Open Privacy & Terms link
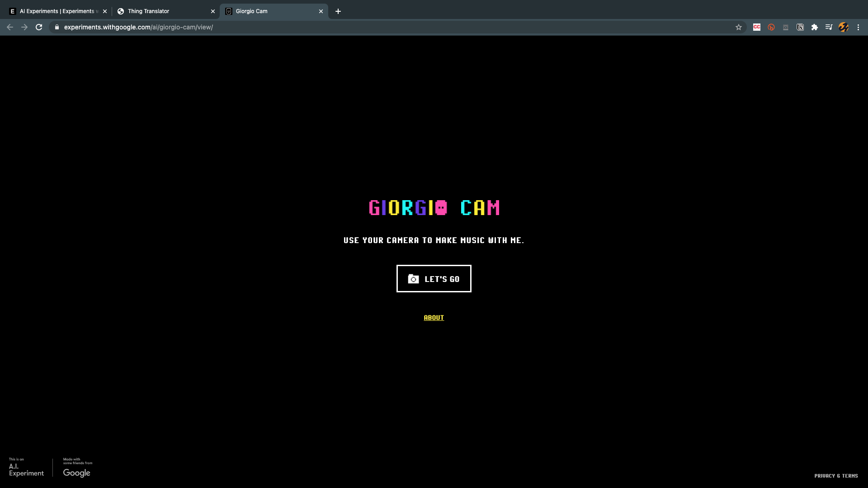This screenshot has width=868, height=488. pos(836,476)
